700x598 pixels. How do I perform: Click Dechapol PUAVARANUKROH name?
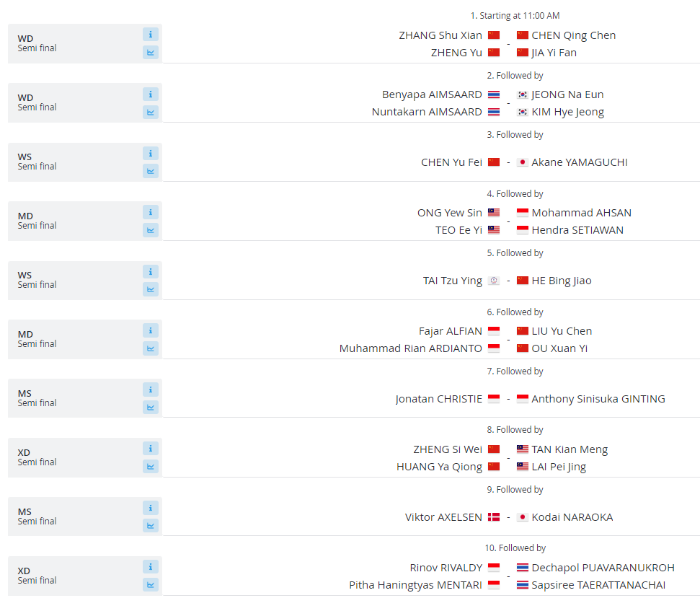coord(603,568)
